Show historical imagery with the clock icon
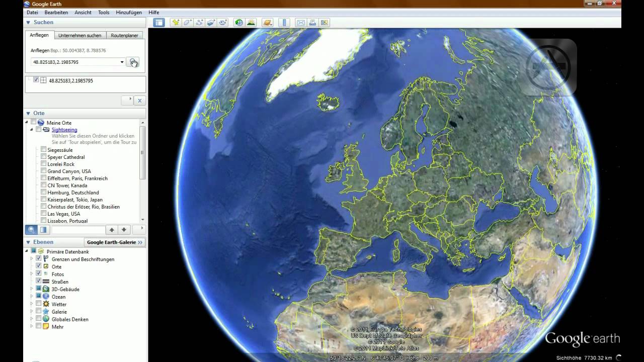The image size is (644, 362). click(239, 23)
